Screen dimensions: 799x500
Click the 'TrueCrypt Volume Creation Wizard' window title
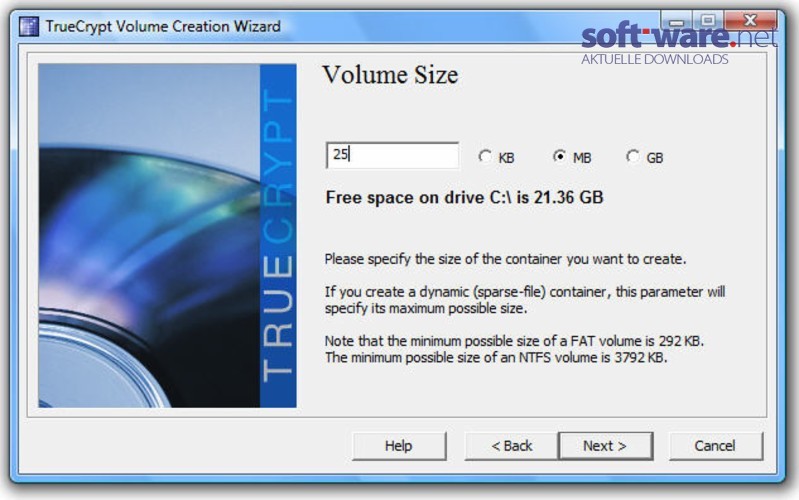163,27
